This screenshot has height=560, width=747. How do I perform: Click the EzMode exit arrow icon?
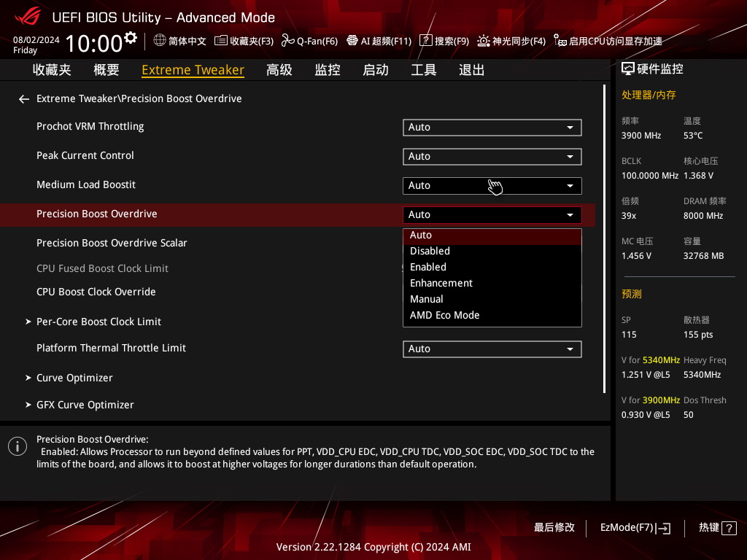(664, 528)
